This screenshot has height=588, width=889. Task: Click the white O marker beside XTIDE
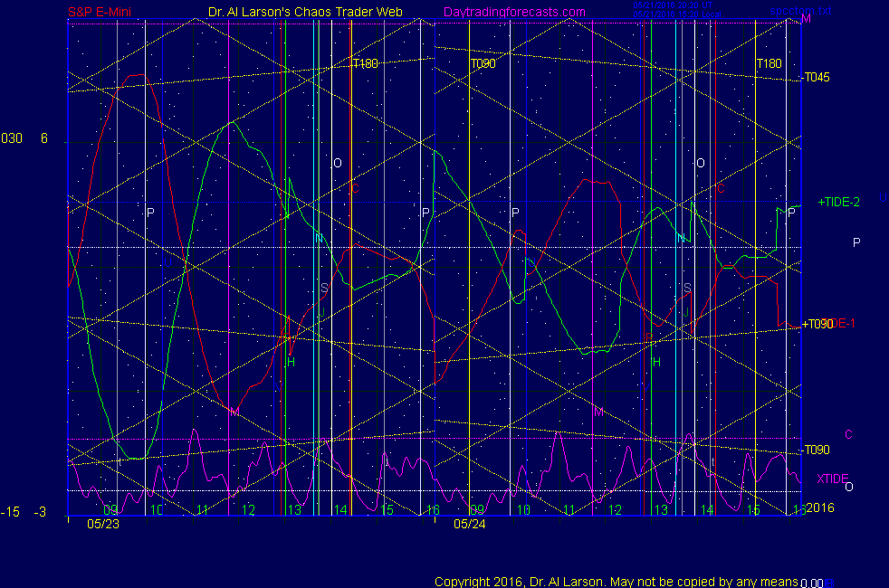848,487
